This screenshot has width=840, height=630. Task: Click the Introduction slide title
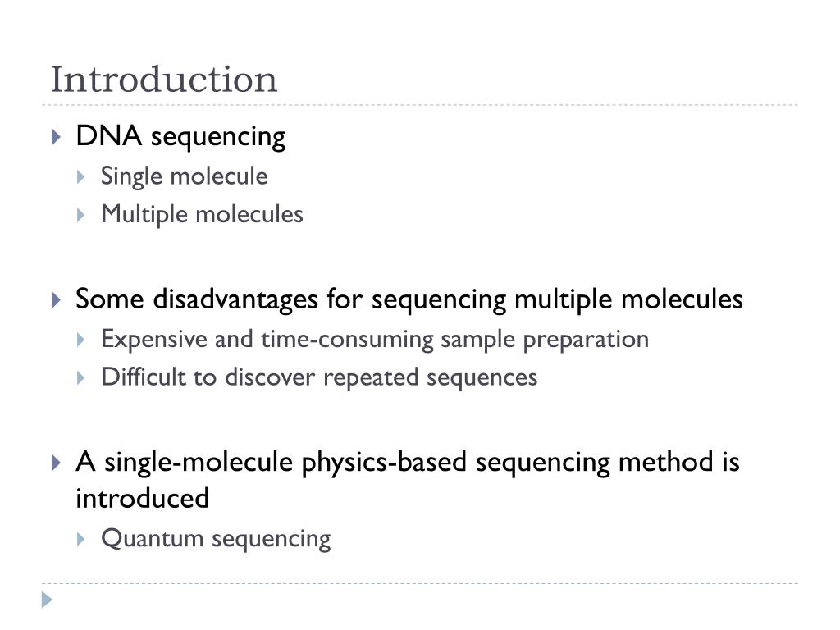164,80
